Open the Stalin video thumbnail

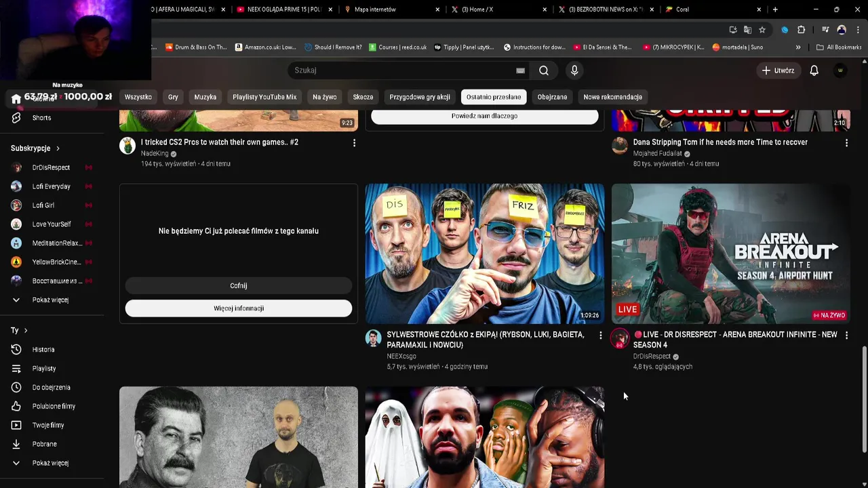point(239,437)
